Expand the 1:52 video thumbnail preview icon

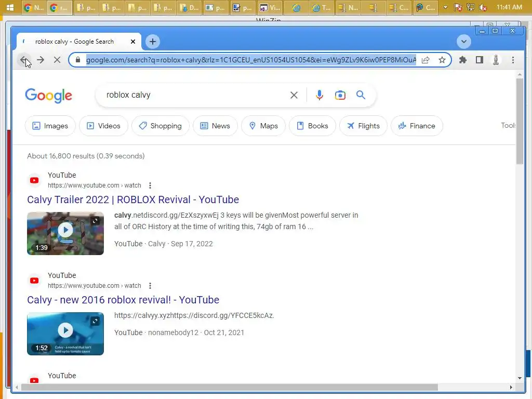[95, 321]
